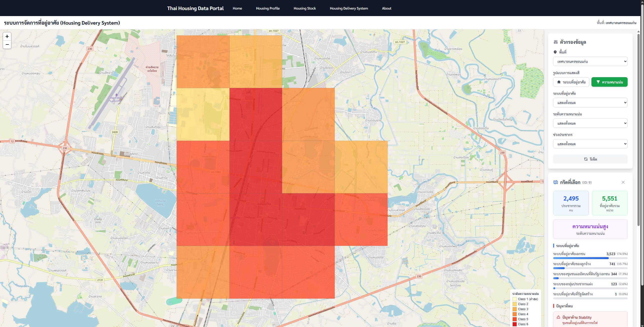644x327 pixels.
Task: Open the พื้นที่ dropdown showing เทศบาลนครขอนแก่น
Action: pyautogui.click(x=590, y=62)
